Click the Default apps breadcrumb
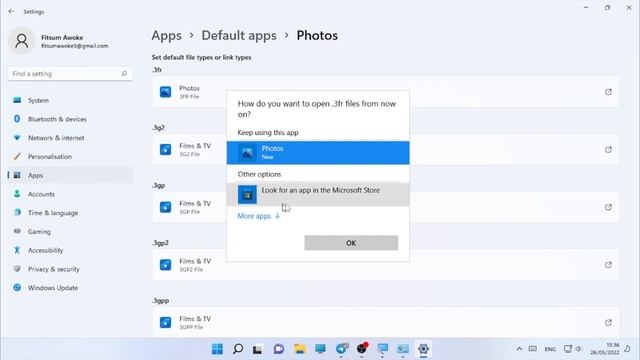This screenshot has width=640, height=360. tap(239, 36)
